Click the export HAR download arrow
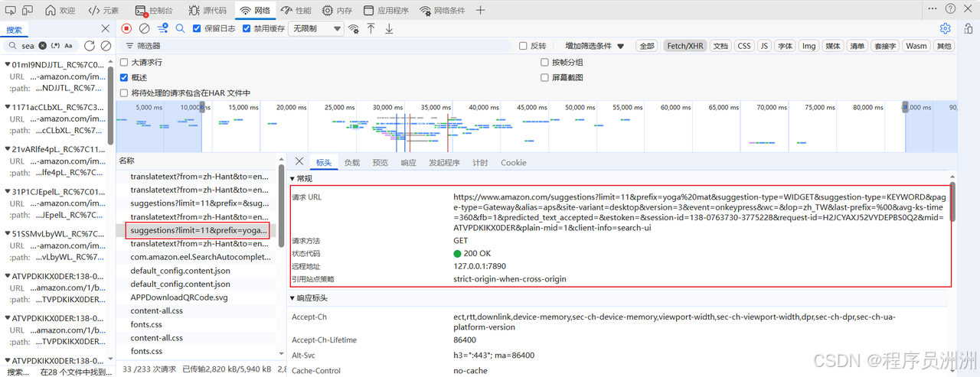The image size is (980, 377). pos(389,28)
